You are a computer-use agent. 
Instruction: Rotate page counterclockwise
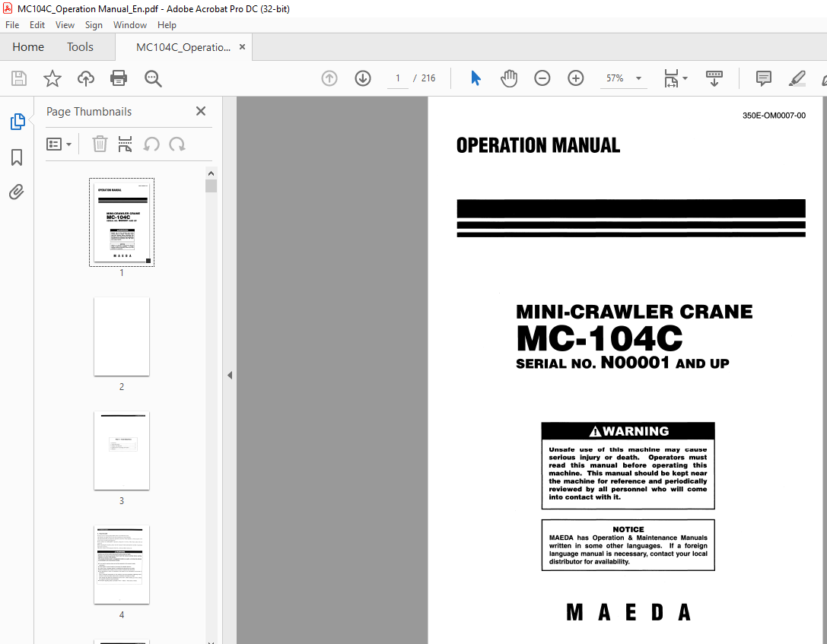(151, 144)
